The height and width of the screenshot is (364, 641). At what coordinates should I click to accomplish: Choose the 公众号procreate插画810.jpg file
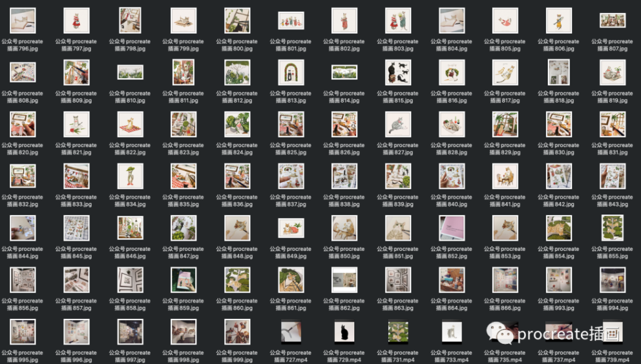130,73
